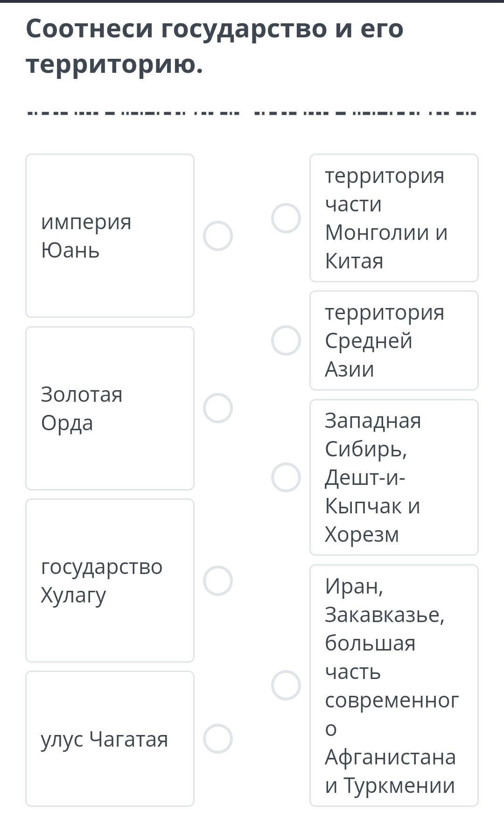Click the империя Юань card
Image resolution: width=504 pixels, height=840 pixels.
click(x=110, y=236)
